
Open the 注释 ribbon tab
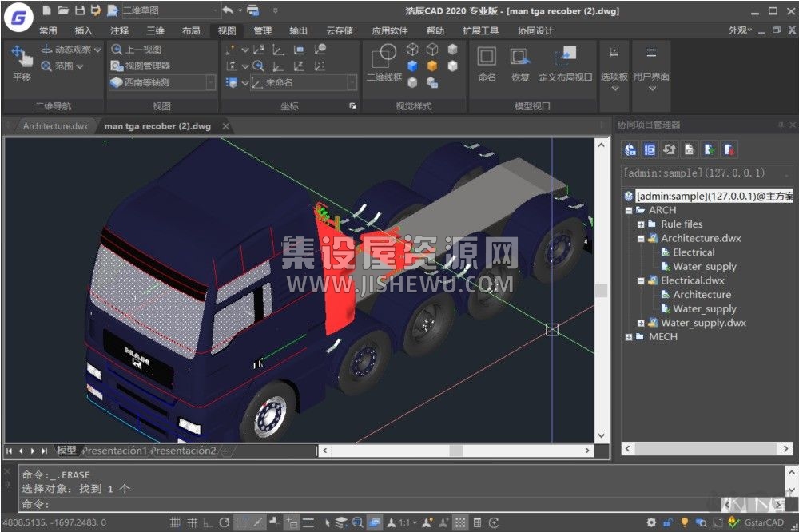pos(119,30)
